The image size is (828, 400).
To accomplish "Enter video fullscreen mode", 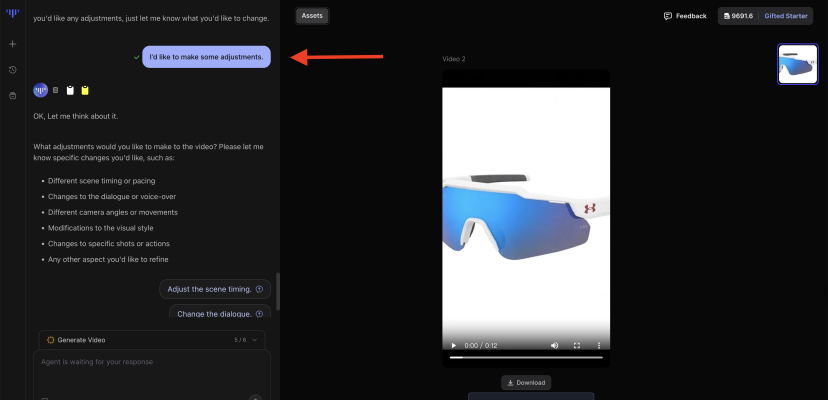I will [577, 345].
